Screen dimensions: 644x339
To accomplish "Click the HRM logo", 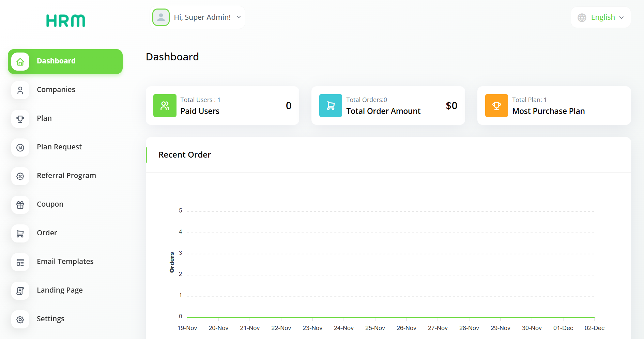I will [x=65, y=21].
